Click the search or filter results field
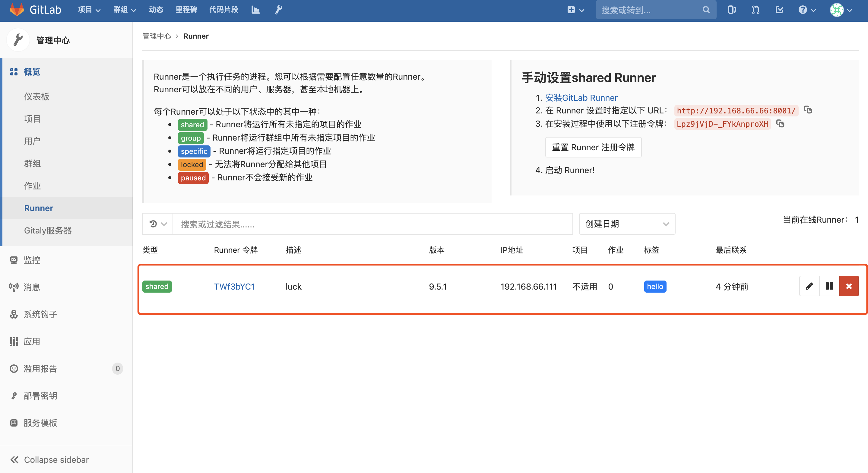 (371, 224)
